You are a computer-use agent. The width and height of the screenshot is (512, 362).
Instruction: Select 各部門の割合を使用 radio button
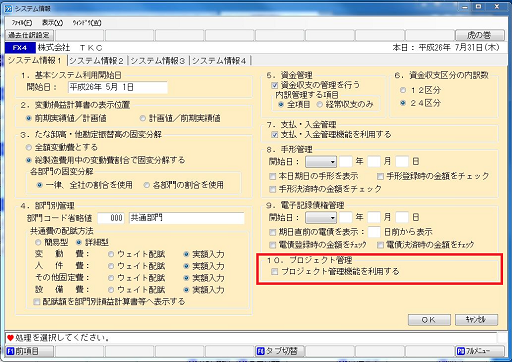[x=146, y=185]
